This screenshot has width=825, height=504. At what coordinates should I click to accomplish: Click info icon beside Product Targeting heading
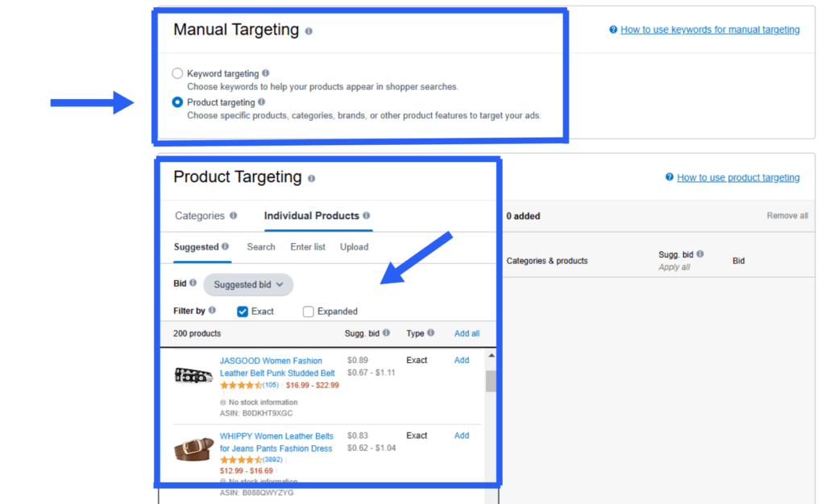point(311,179)
